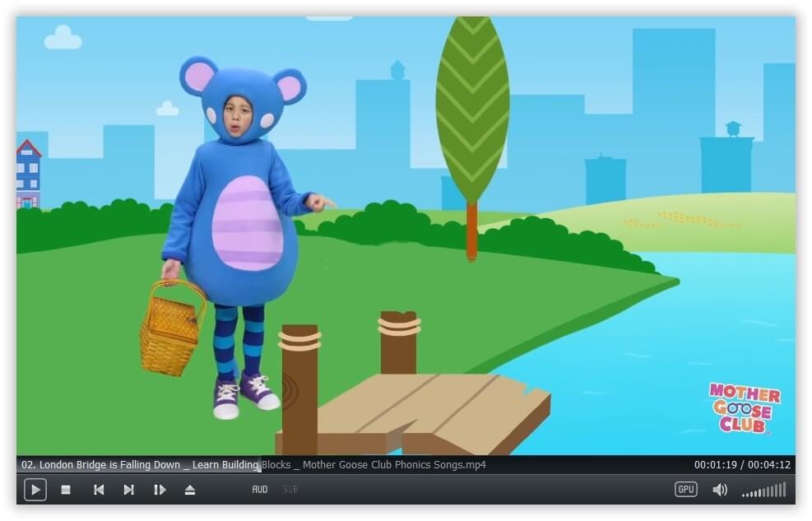Viewport: 812px width, 521px height.
Task: Skip to the previous track
Action: pos(99,490)
